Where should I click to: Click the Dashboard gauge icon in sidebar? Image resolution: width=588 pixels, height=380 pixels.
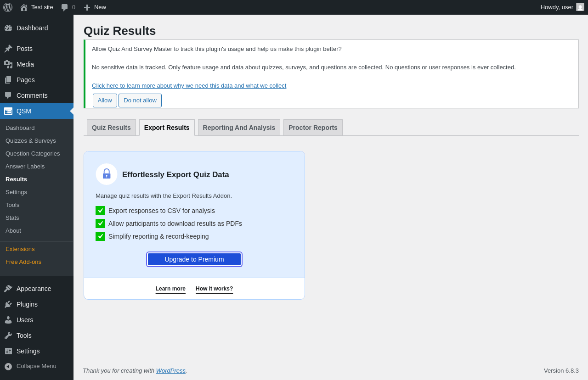pyautogui.click(x=8, y=28)
